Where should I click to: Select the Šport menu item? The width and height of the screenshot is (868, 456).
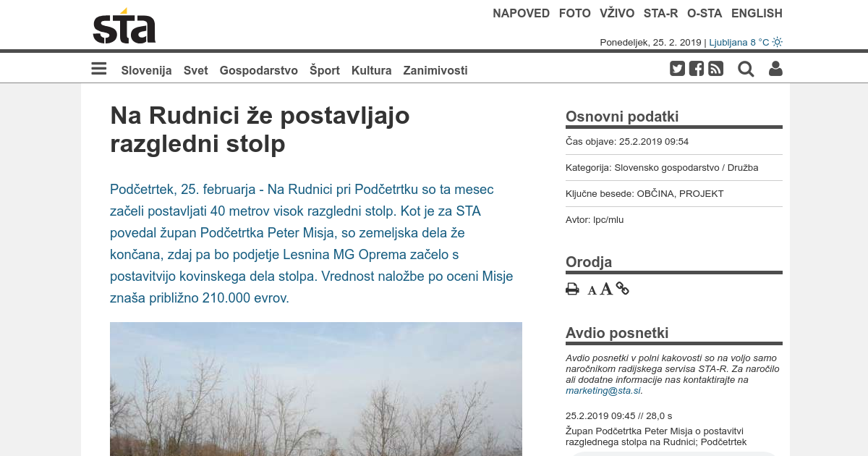(325, 70)
